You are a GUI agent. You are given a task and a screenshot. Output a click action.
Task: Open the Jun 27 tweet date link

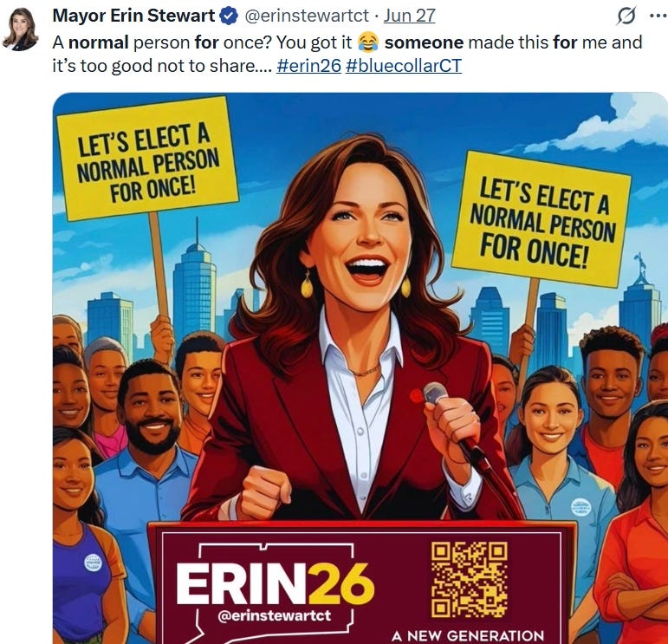pyautogui.click(x=409, y=16)
